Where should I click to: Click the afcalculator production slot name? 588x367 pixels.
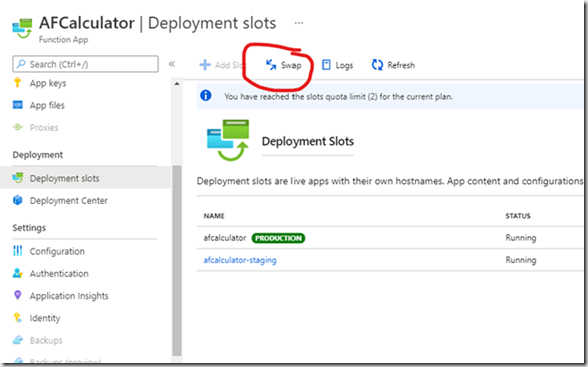[225, 238]
